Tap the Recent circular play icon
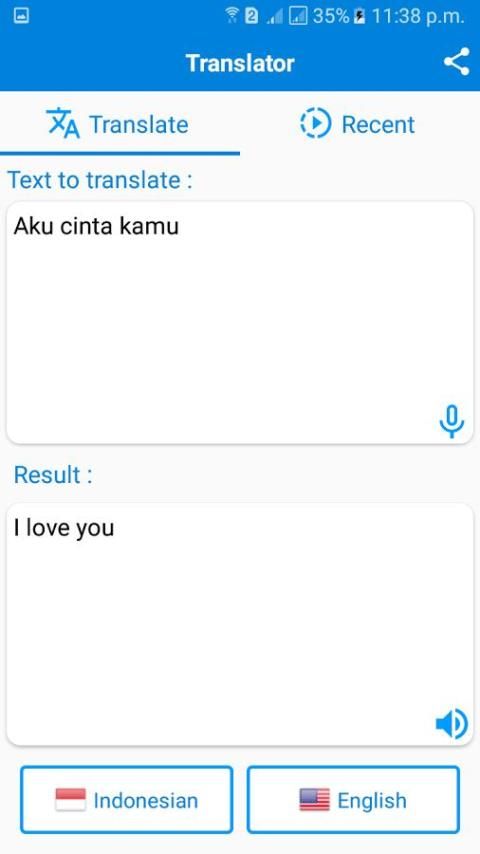 [x=315, y=123]
